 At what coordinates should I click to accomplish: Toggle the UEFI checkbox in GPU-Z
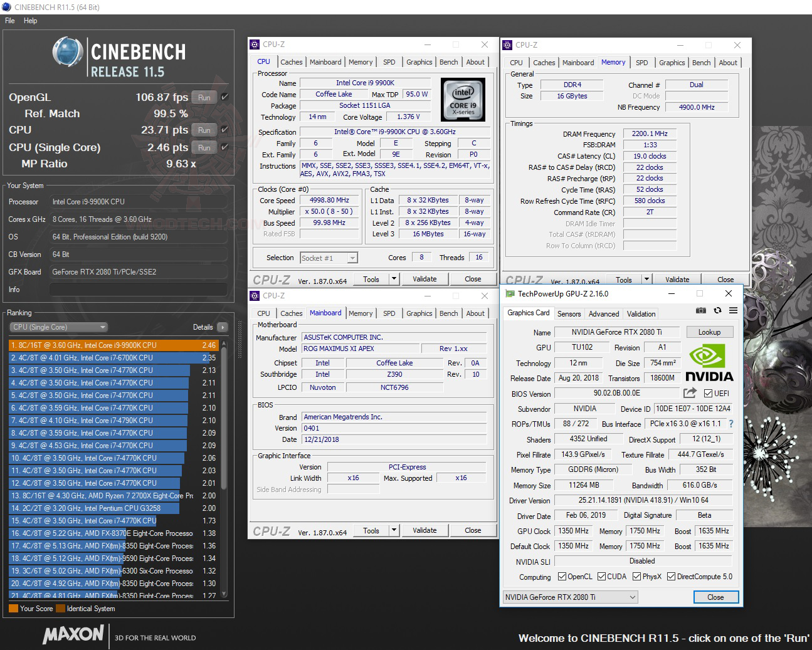(x=708, y=394)
